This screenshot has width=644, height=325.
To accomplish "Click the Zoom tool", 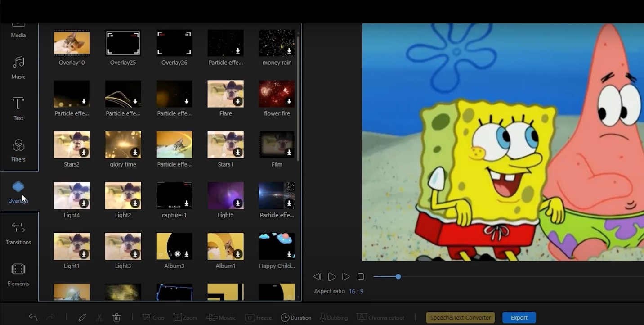I will pyautogui.click(x=185, y=317).
